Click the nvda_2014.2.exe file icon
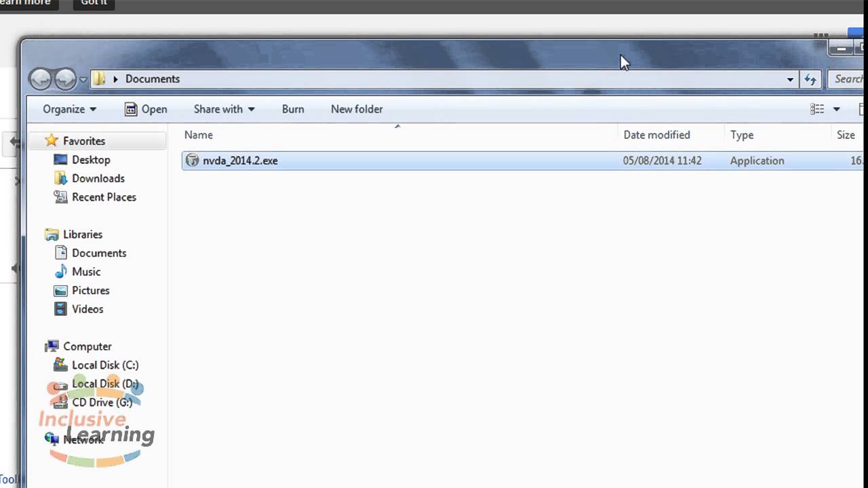 [x=192, y=161]
